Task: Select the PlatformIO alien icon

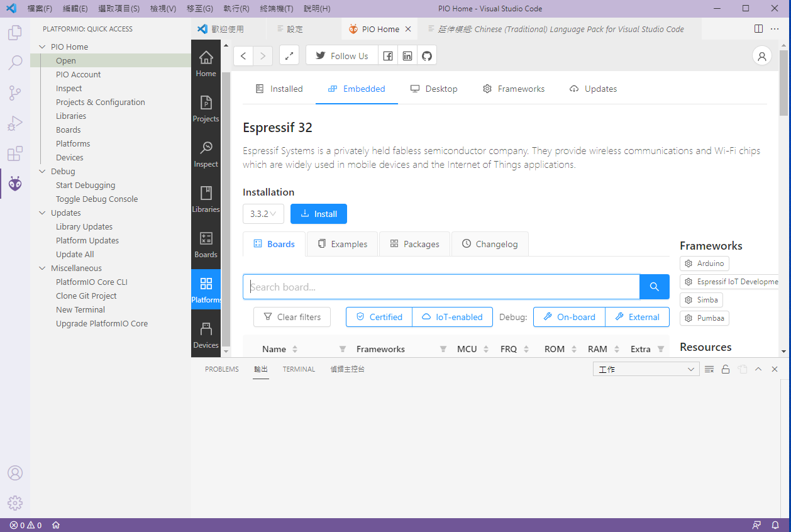Action: click(x=15, y=184)
